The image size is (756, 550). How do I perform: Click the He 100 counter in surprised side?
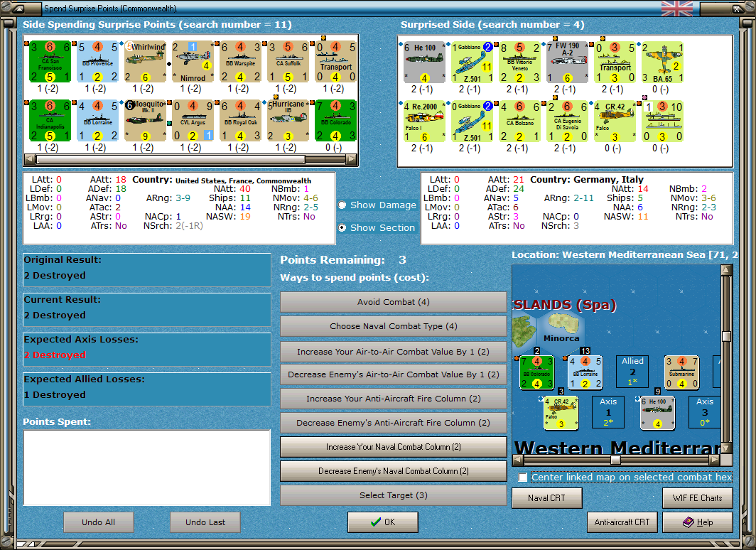424,63
